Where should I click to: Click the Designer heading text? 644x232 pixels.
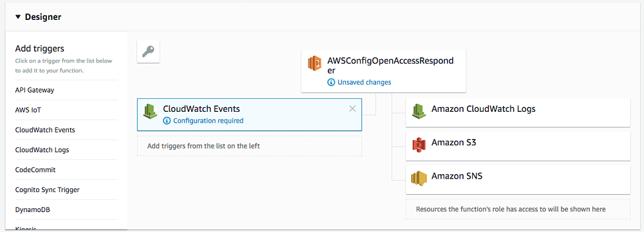pos(43,17)
